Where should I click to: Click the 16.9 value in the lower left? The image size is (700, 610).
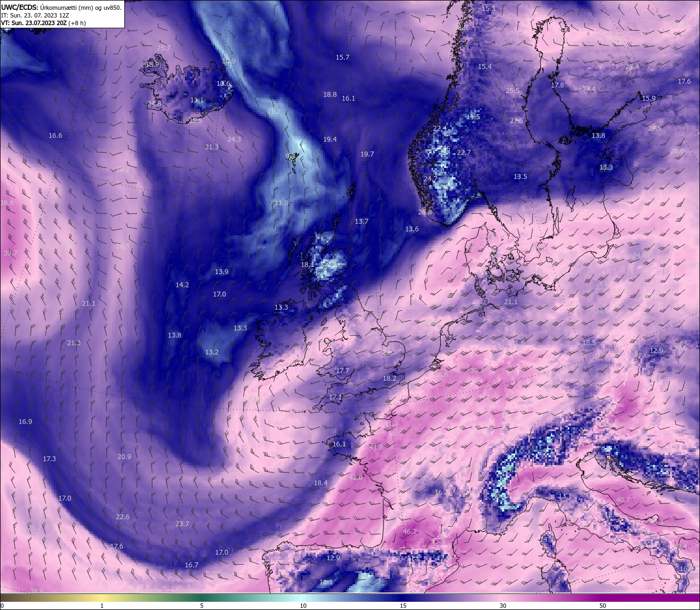click(25, 422)
